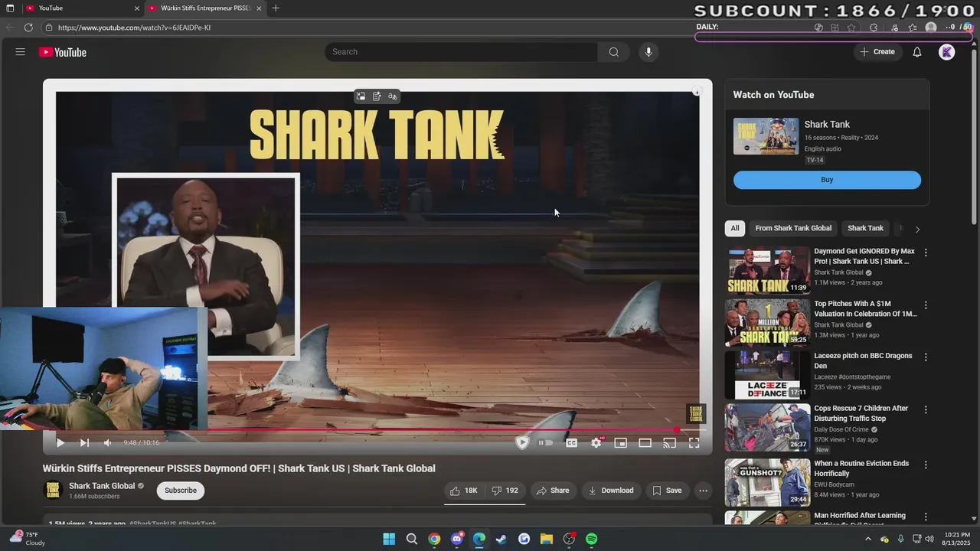Click the summarize notes overlay icon above the video
The width and height of the screenshot is (980, 551).
click(x=377, y=96)
